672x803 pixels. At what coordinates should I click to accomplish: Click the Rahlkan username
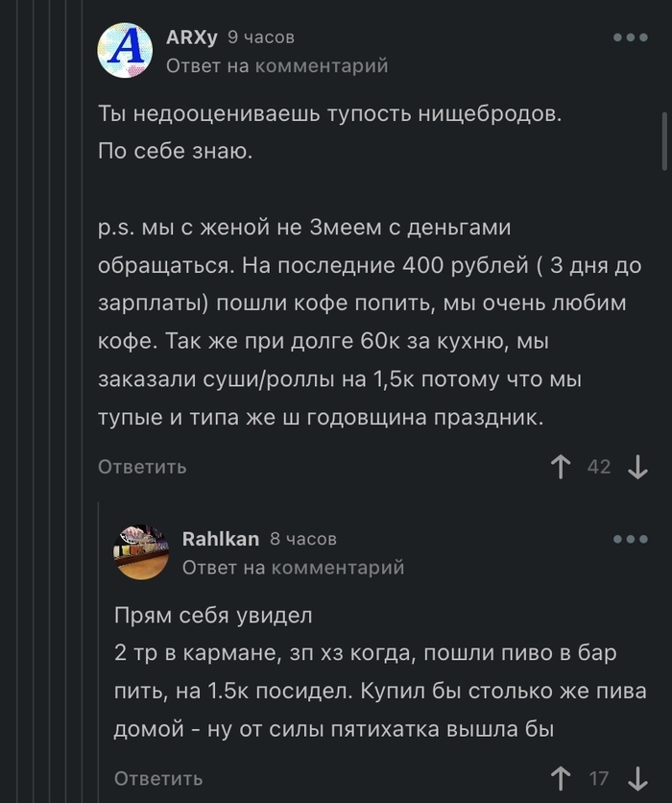click(221, 539)
